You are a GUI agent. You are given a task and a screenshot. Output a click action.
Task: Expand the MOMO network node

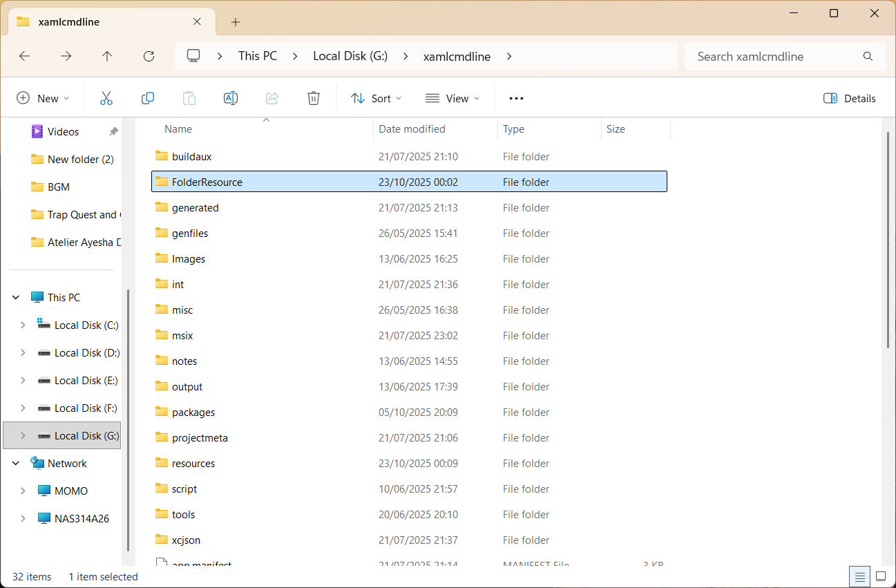tap(23, 491)
